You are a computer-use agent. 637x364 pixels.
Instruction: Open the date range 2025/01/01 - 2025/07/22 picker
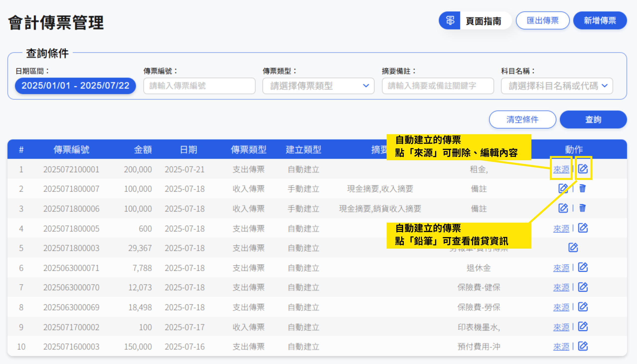pos(75,86)
